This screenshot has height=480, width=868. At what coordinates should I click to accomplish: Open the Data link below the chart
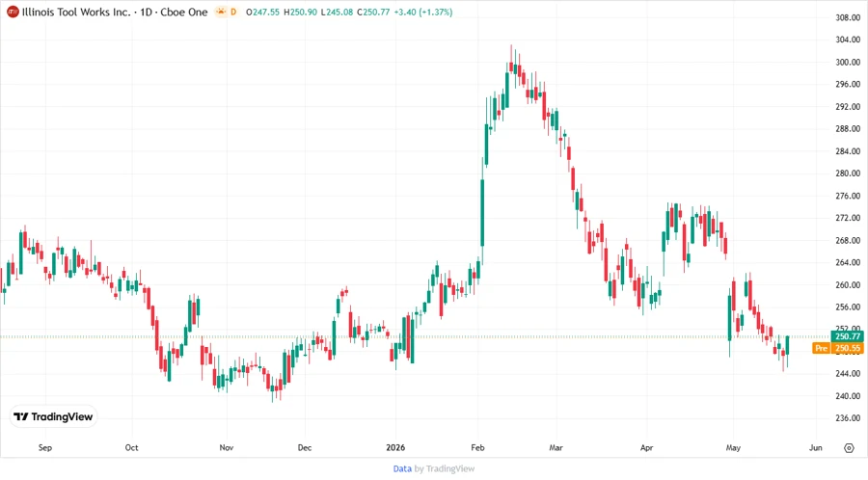tap(402, 468)
